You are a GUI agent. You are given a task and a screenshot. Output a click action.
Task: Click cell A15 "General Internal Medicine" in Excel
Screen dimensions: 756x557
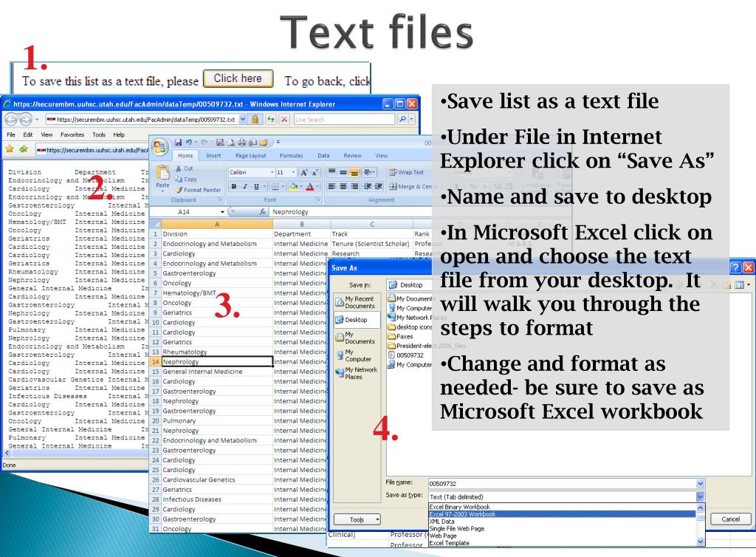217,372
